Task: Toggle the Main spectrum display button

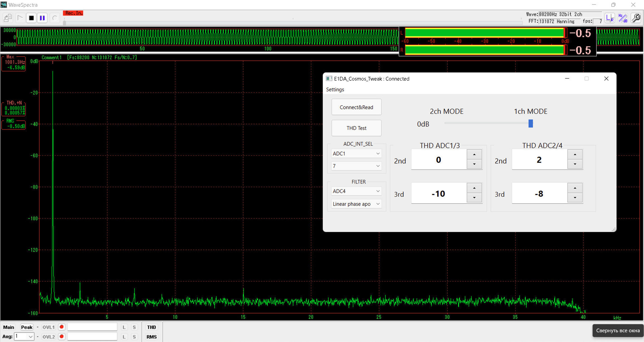Action: click(x=8, y=327)
